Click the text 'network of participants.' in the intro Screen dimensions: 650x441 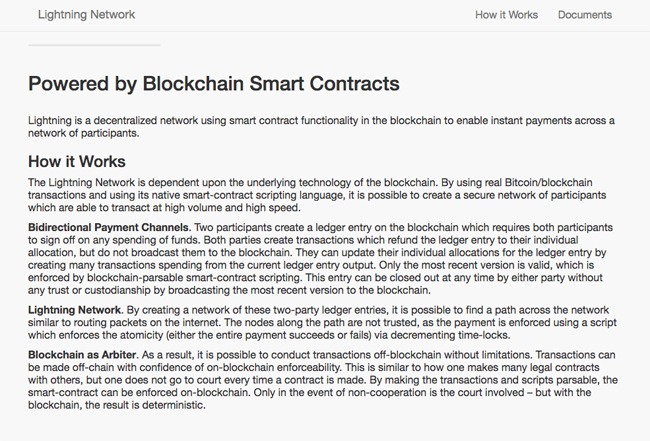(83, 133)
